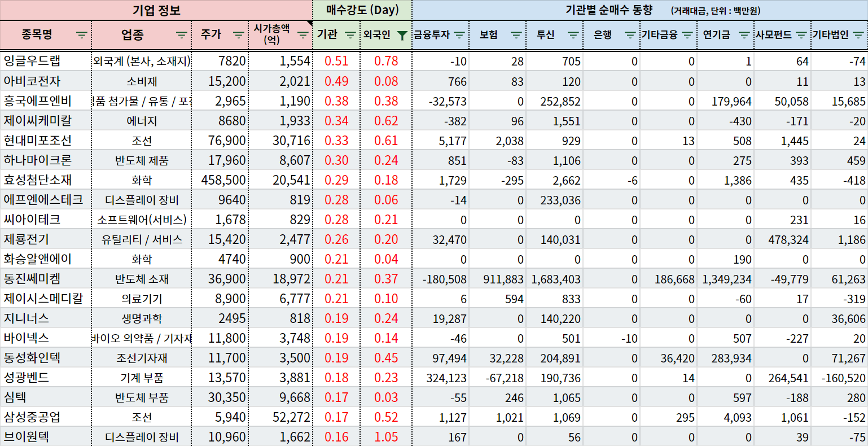Screen dimensions: 868x446
Task: Select the 매수강도 (Day) header cell
Action: coord(362,10)
